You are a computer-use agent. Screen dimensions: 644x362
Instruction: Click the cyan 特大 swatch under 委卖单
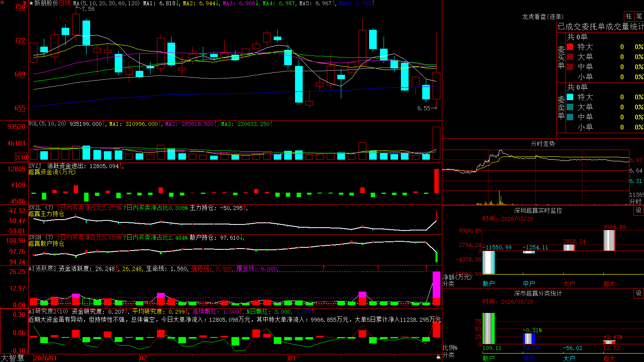coord(570,97)
